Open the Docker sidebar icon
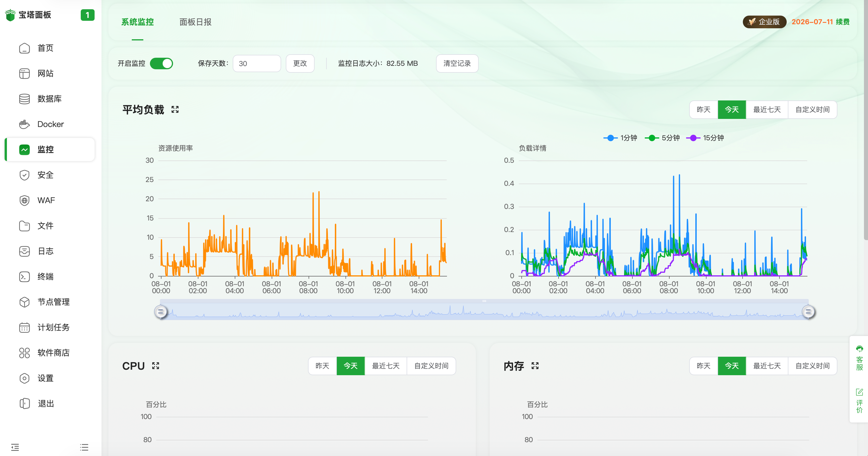Image resolution: width=868 pixels, height=456 pixels. [24, 124]
